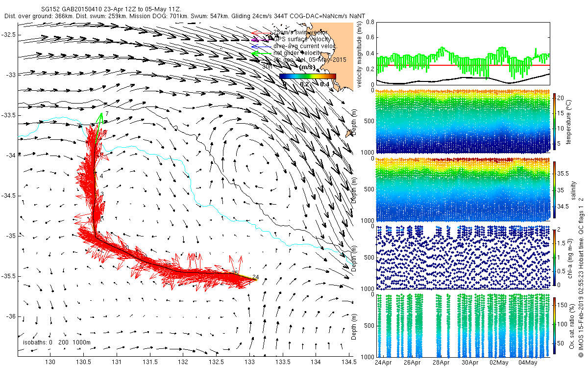Click latitude tick '-36' on map axis

pos(10,316)
